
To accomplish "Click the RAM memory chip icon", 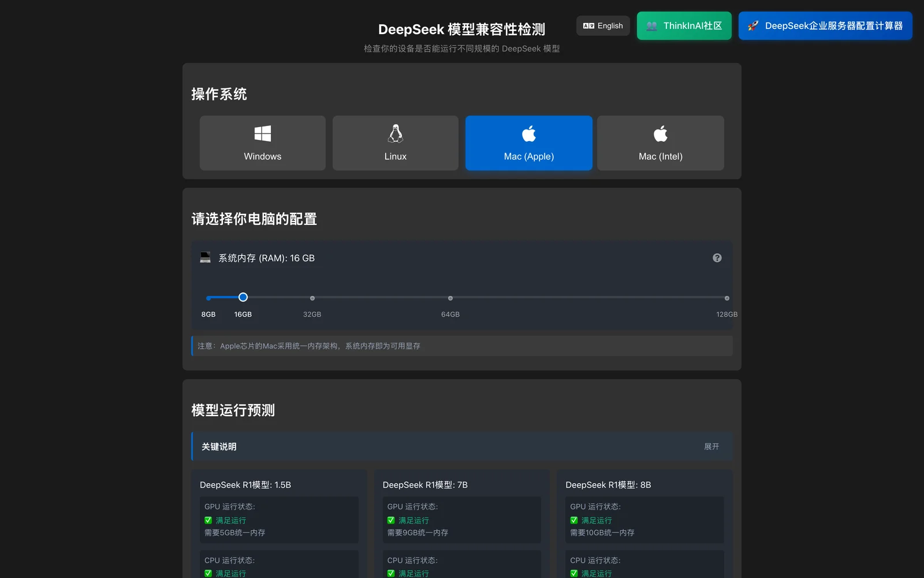I will [x=205, y=257].
